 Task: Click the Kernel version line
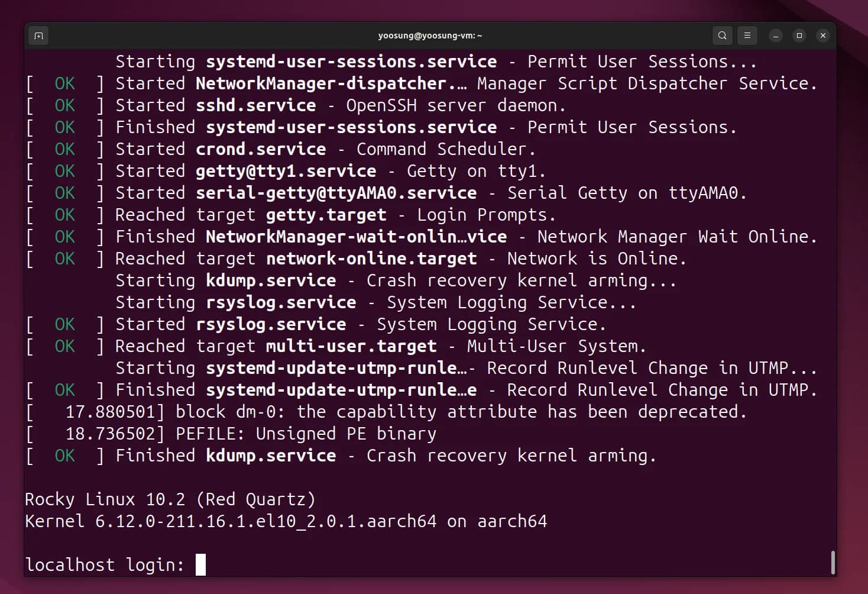(286, 521)
